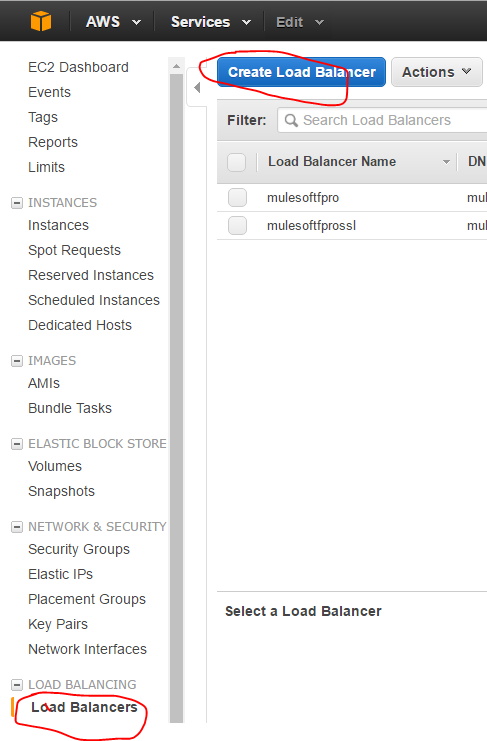
Task: Open AMIs page
Action: coord(43,383)
